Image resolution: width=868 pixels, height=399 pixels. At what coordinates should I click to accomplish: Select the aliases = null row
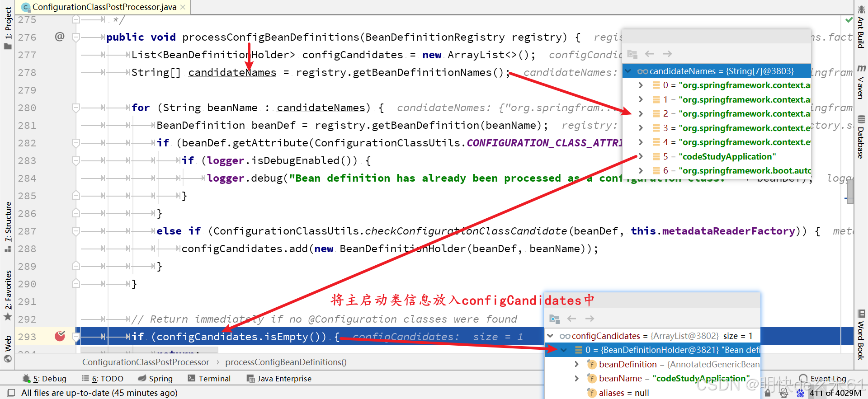click(x=653, y=393)
